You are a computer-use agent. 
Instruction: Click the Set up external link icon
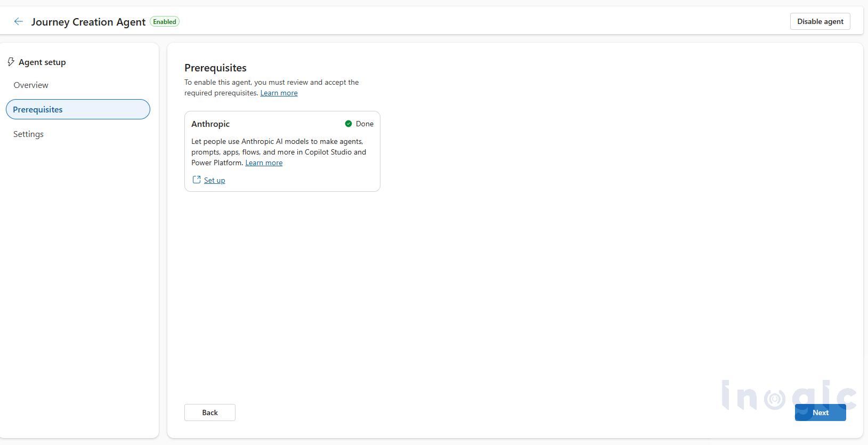[x=197, y=180]
